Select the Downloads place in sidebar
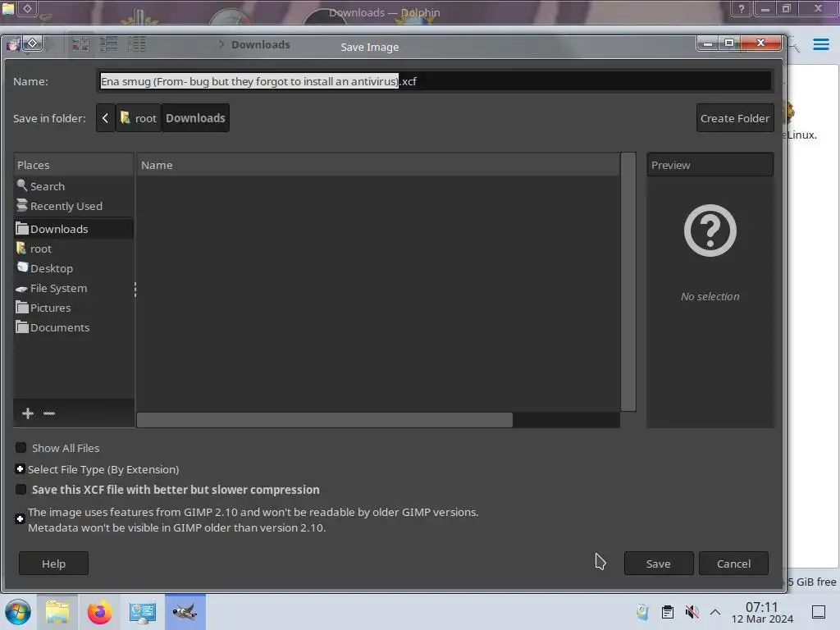The height and width of the screenshot is (630, 840). pyautogui.click(x=73, y=229)
